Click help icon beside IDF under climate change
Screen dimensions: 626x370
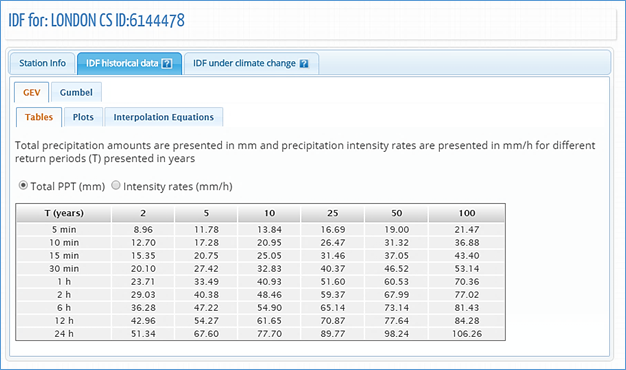pos(304,63)
